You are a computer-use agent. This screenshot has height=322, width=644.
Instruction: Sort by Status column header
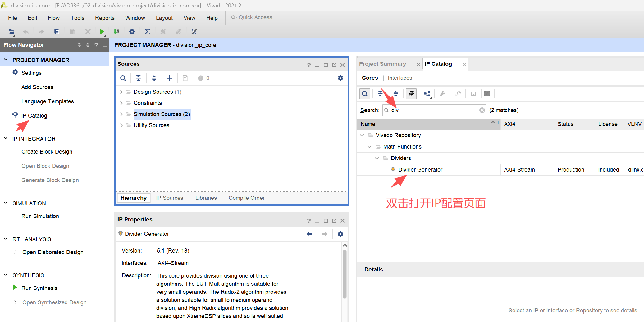[574, 124]
